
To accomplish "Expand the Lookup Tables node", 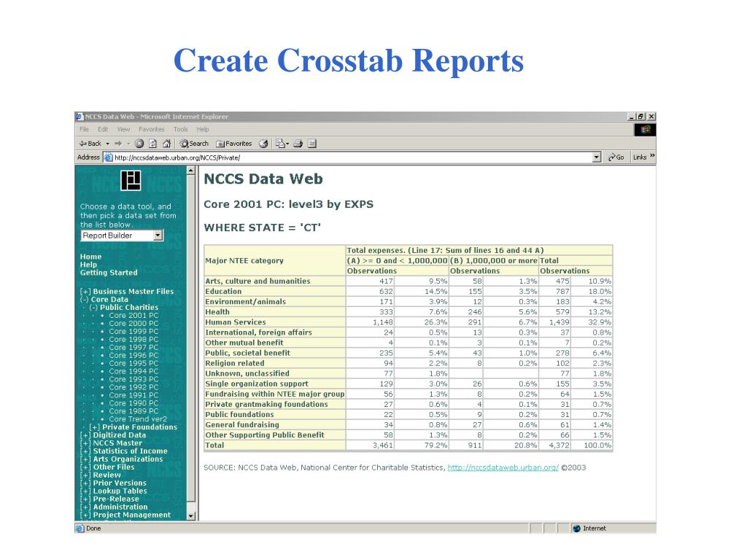I will pyautogui.click(x=85, y=491).
